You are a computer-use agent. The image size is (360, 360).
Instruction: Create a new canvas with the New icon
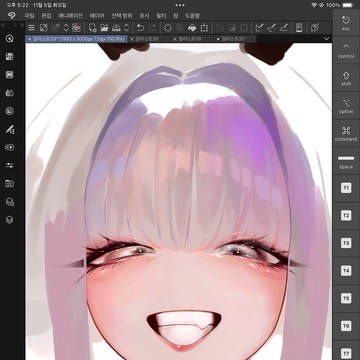[x=92, y=28]
